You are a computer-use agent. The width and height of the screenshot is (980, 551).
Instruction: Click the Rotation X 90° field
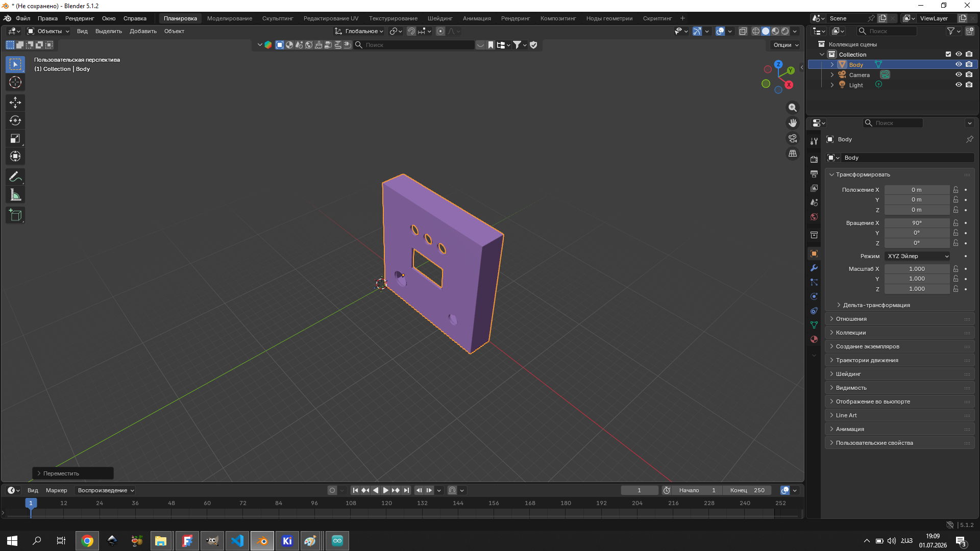(917, 223)
